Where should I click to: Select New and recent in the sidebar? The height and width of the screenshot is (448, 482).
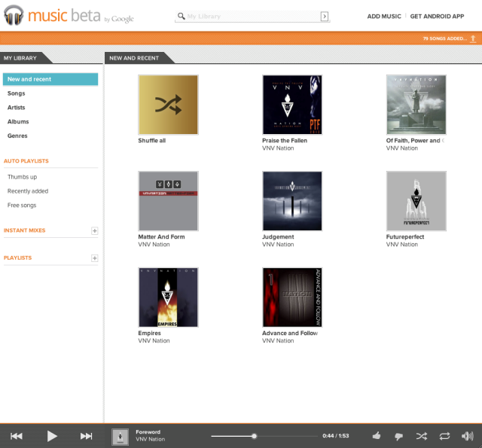(50, 79)
